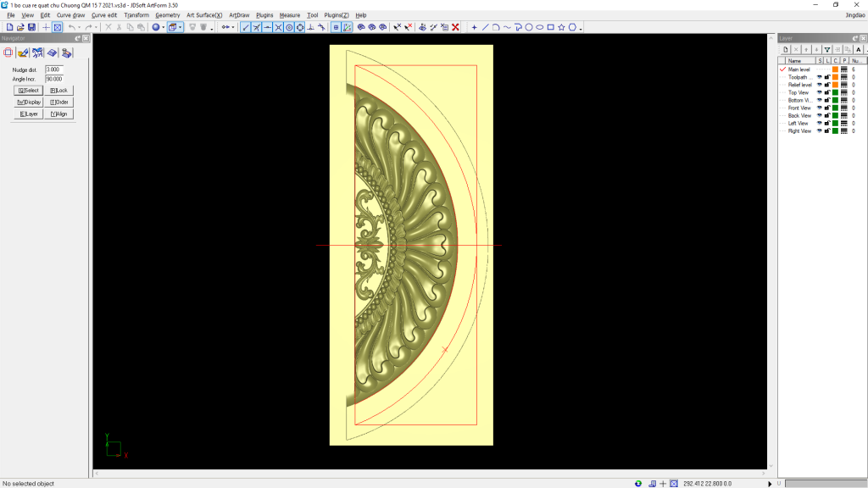This screenshot has width=868, height=488.
Task: Expand the shading sphere dropdown arrow
Action: 164,27
